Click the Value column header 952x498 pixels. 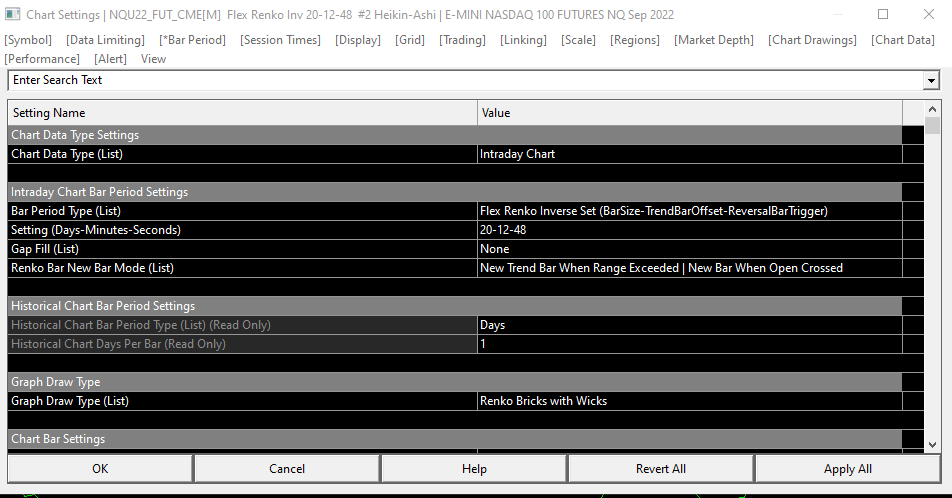point(690,113)
